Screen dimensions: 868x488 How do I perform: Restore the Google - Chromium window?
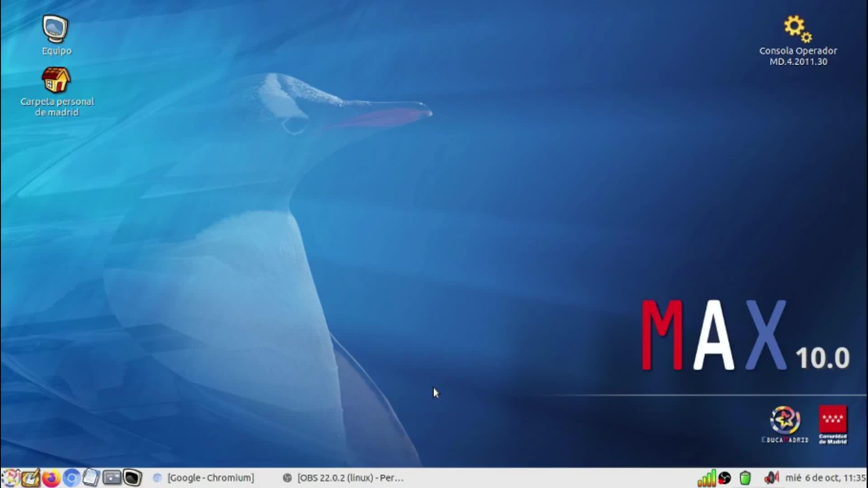[x=204, y=478]
